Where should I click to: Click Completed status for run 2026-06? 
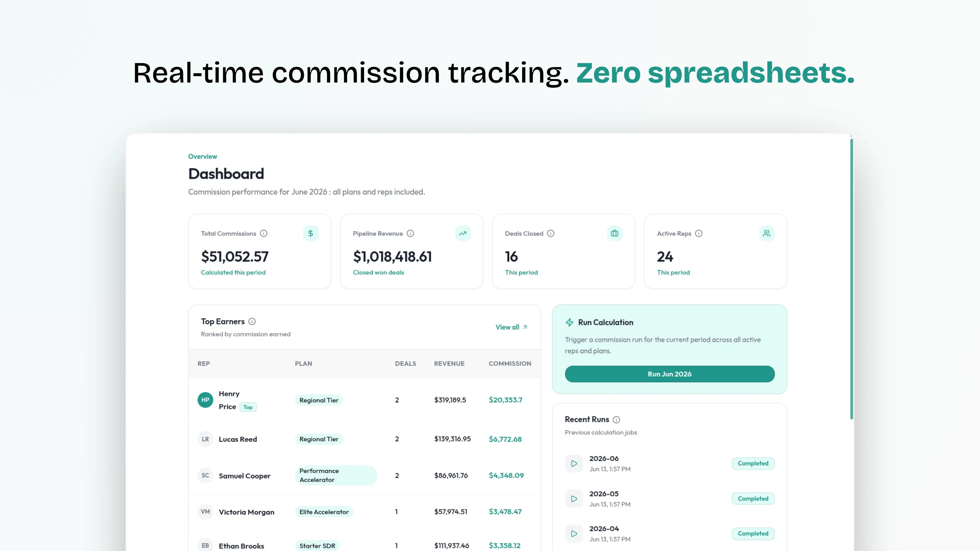753,464
